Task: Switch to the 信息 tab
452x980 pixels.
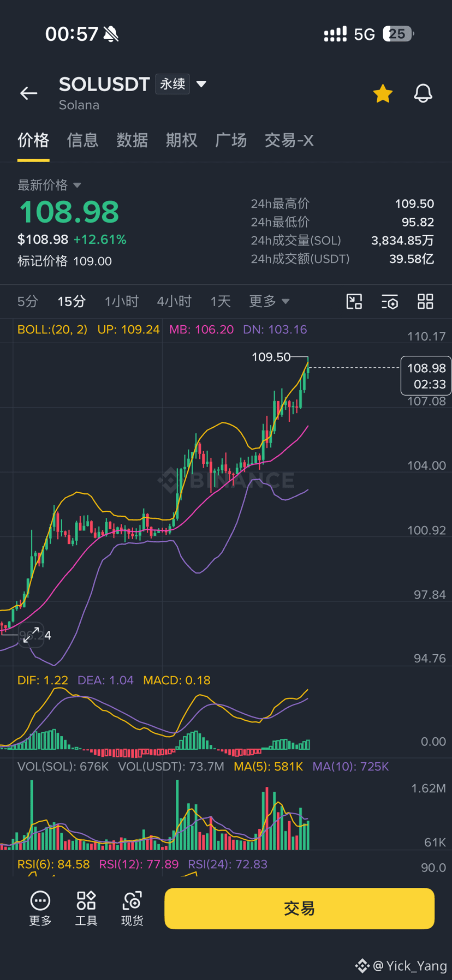Action: tap(83, 140)
